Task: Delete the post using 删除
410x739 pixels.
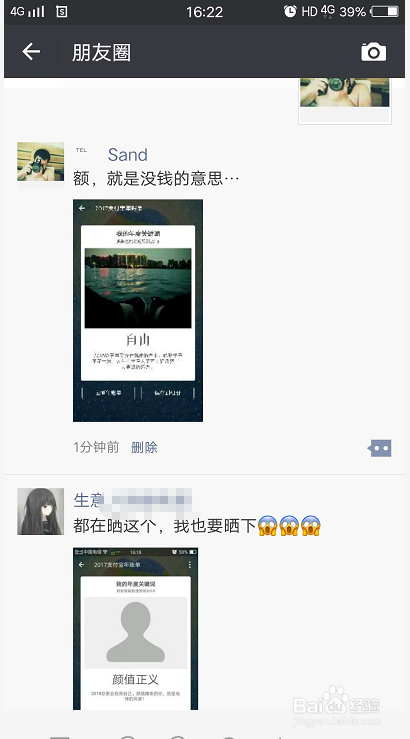Action: (x=144, y=447)
